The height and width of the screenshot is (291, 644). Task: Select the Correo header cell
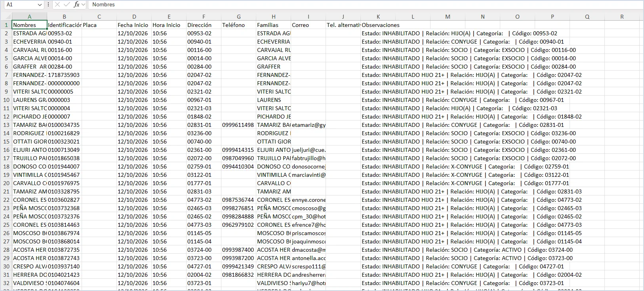click(x=308, y=25)
